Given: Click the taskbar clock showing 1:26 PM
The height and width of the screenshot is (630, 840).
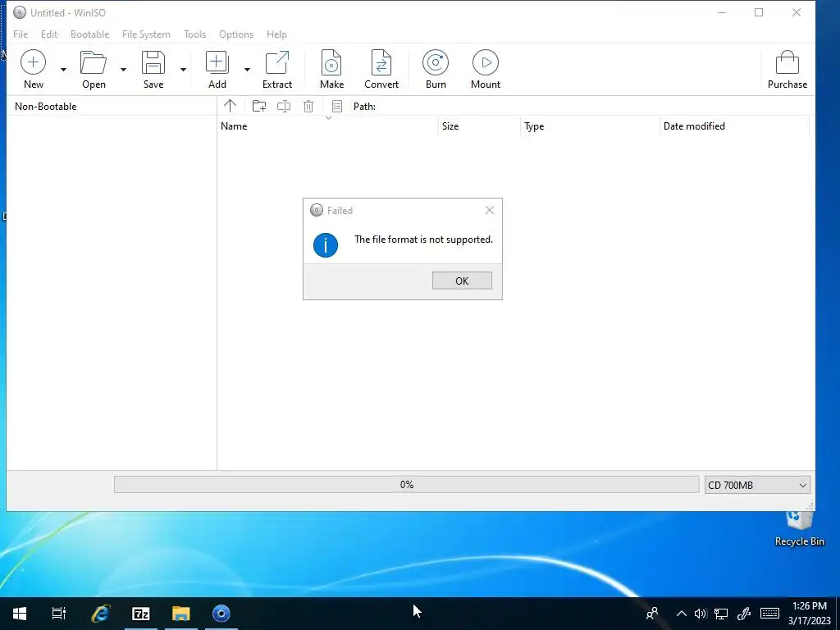Looking at the screenshot, I should 809,614.
